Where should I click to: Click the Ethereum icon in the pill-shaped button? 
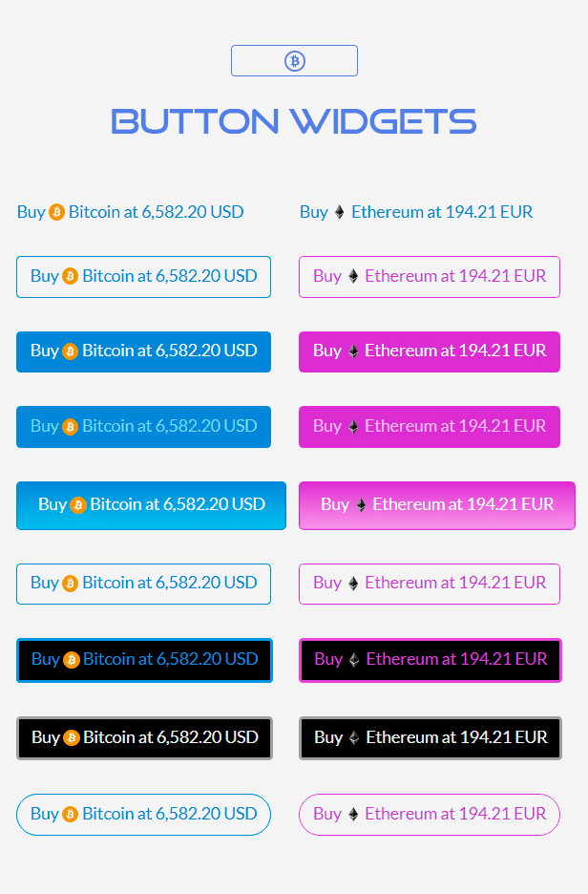[x=353, y=815]
